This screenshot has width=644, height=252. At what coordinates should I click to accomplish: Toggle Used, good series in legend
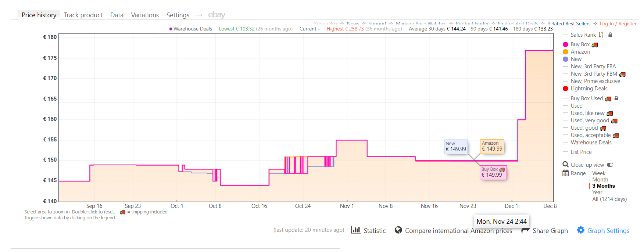(584, 128)
